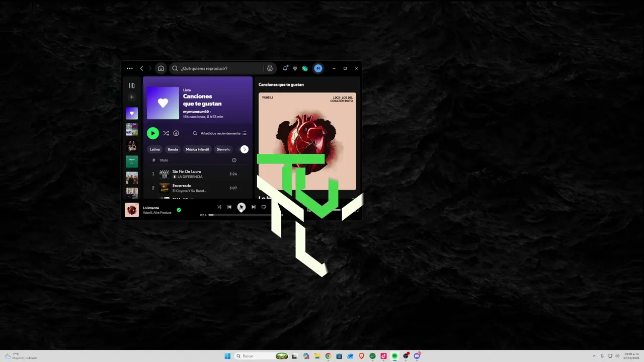Open 'Añadidos recientemente' sort dropdown

223,133
